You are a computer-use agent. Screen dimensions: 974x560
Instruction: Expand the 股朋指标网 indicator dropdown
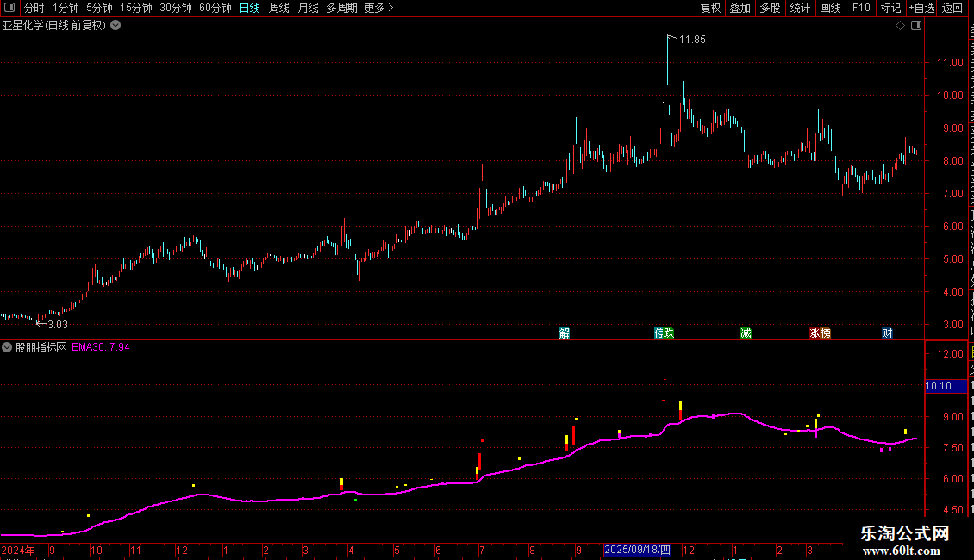7,347
